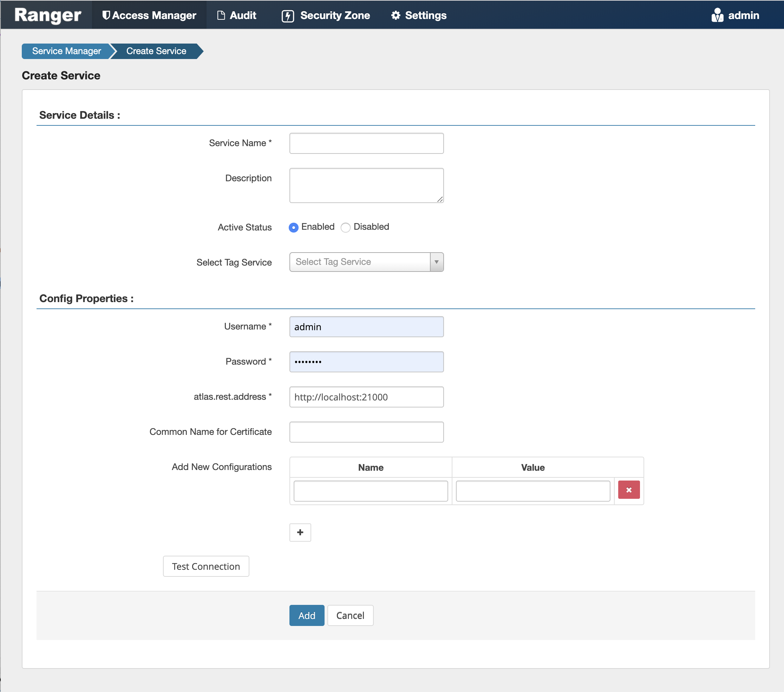Add a new configuration row with plus icon

point(300,533)
